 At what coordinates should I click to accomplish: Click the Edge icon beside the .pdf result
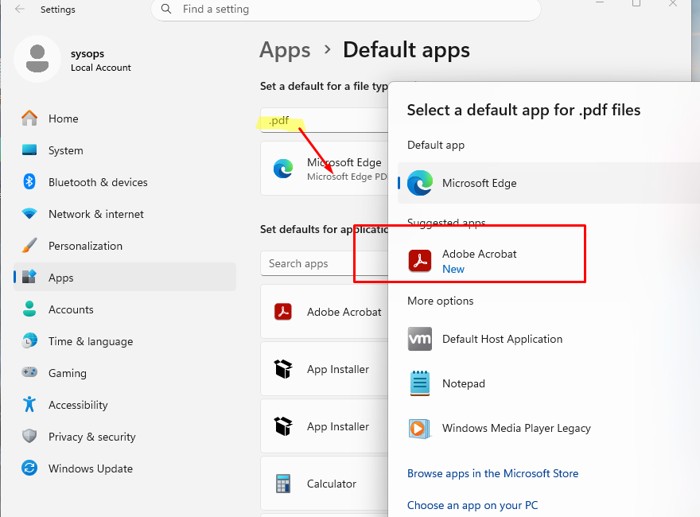(x=283, y=168)
